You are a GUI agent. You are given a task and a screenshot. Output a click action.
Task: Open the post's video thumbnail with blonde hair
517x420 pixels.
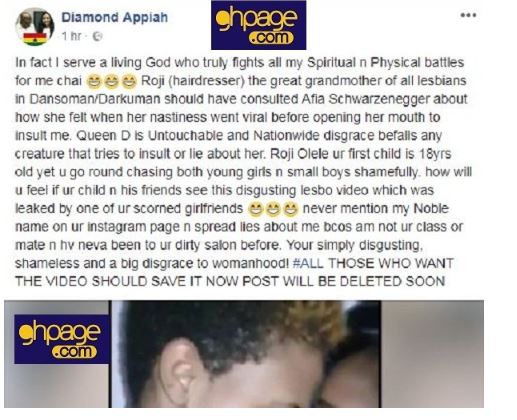(x=247, y=354)
